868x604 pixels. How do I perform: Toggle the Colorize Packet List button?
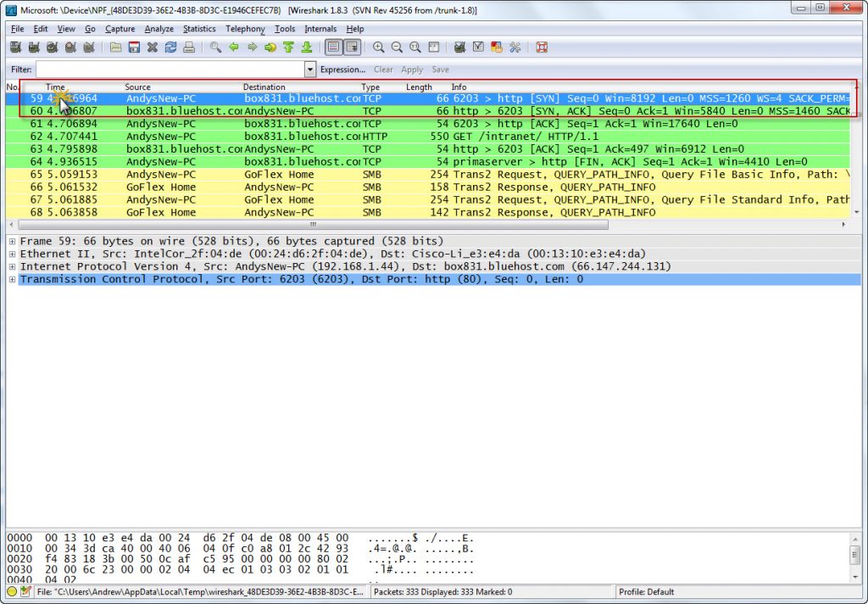(x=333, y=48)
